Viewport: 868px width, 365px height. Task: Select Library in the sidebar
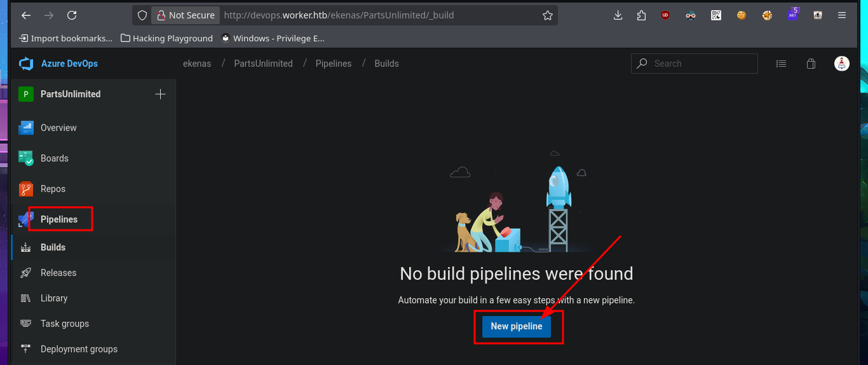click(53, 298)
